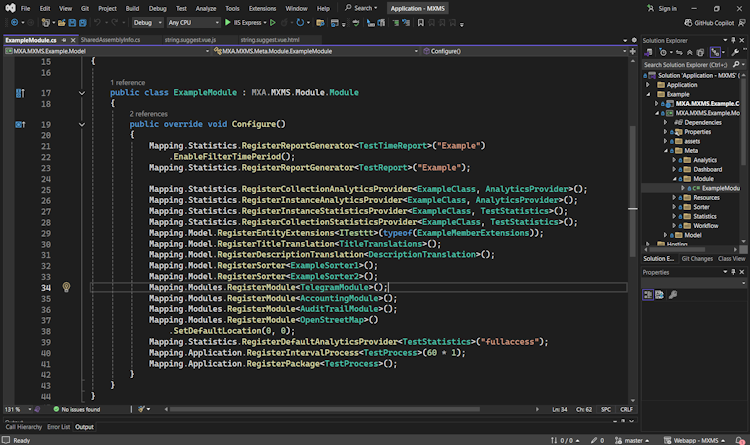The height and width of the screenshot is (445, 750).
Task: Click the Solution Explorer collapse all icon
Action: pyautogui.click(x=690, y=52)
